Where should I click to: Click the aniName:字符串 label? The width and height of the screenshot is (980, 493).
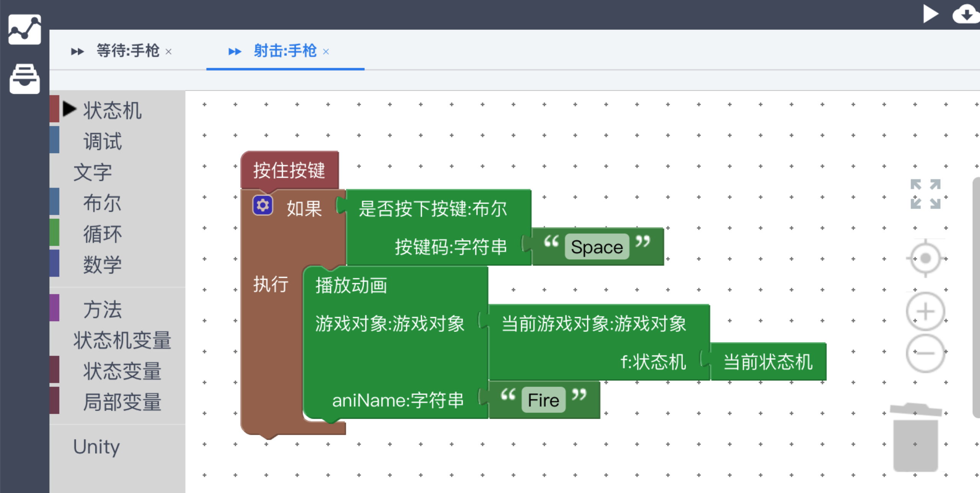point(398,400)
